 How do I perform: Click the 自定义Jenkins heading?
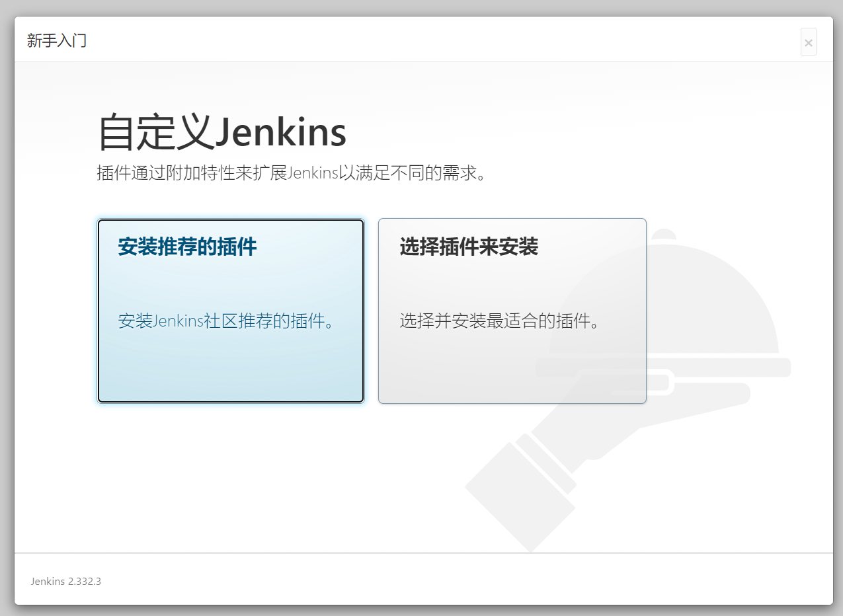click(x=222, y=132)
